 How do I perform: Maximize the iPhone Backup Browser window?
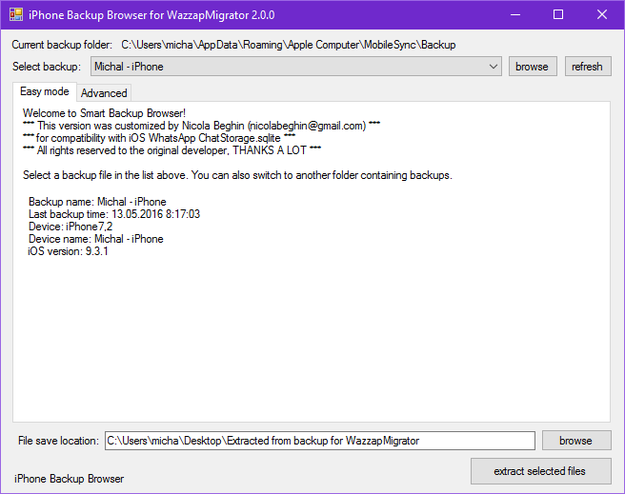click(x=558, y=15)
